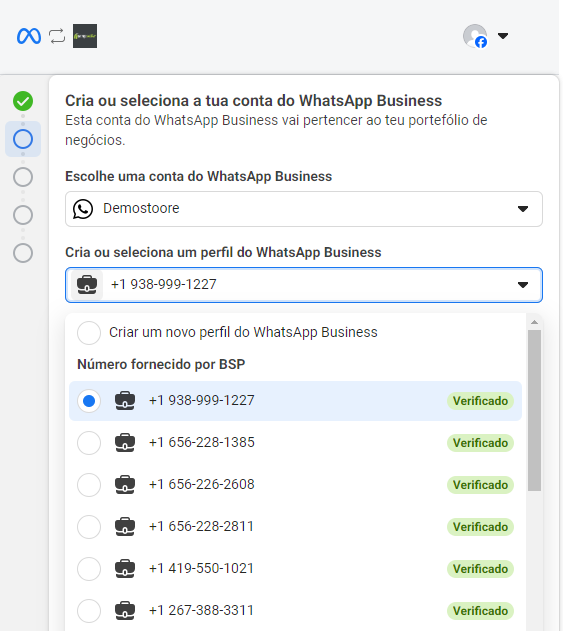Viewport: 563px width, 631px height.
Task: Click 'Criar um novo perfil do WhatsApp Business' text
Action: coord(243,332)
